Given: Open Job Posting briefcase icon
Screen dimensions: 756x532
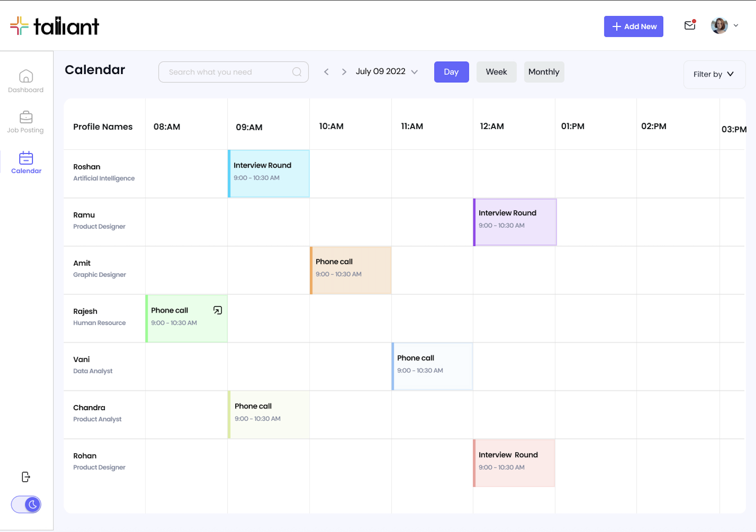Looking at the screenshot, I should (26, 117).
